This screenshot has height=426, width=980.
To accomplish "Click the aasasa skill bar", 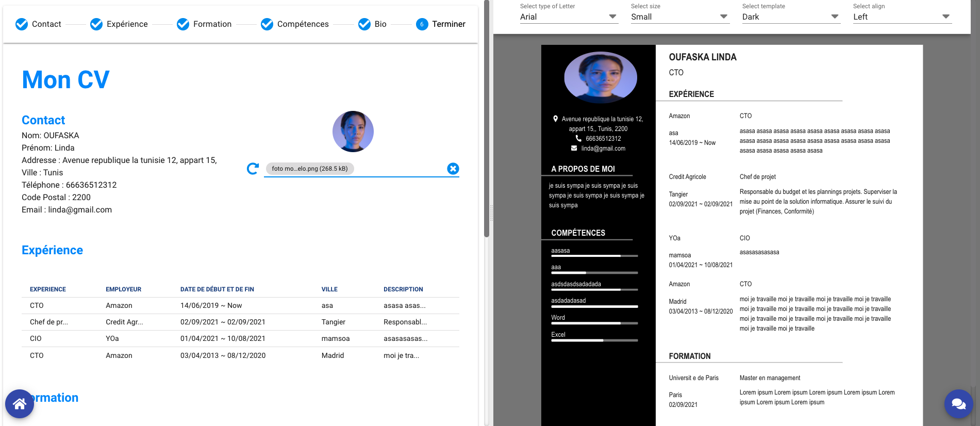I will coord(594,256).
